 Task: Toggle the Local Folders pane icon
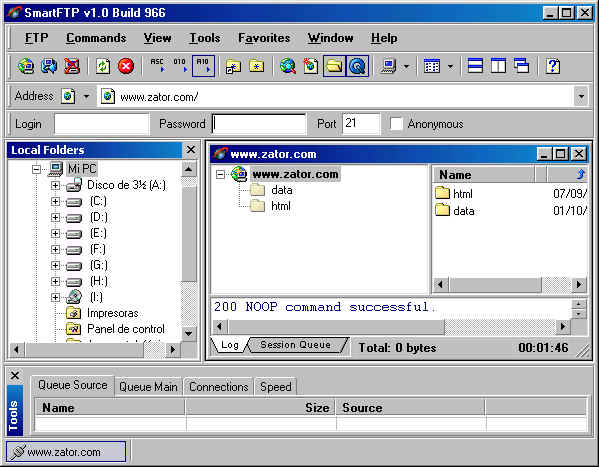[x=334, y=66]
